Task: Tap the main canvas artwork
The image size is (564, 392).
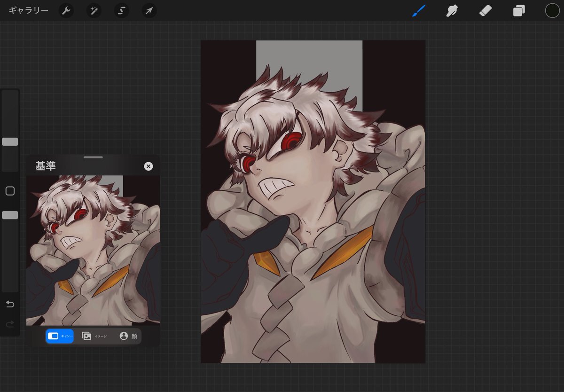Action: tap(313, 202)
